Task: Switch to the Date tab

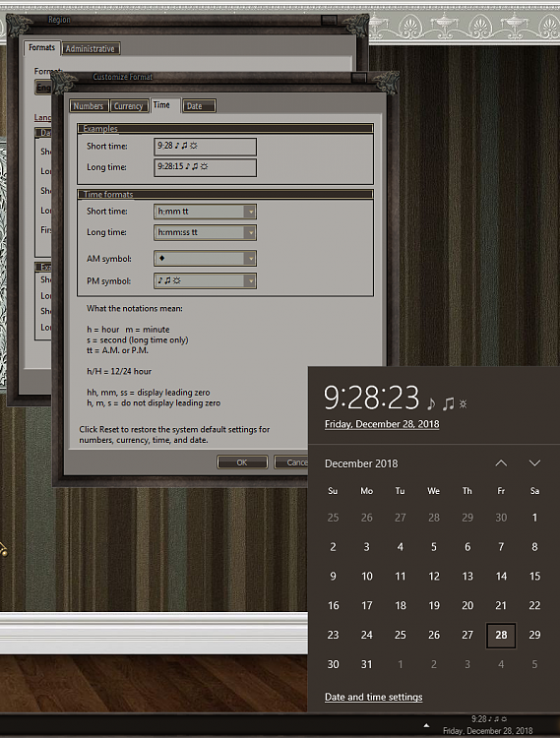Action: [199, 106]
